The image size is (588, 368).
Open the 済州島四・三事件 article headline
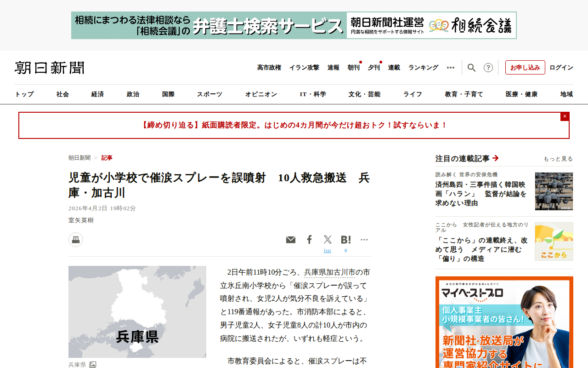(x=481, y=194)
